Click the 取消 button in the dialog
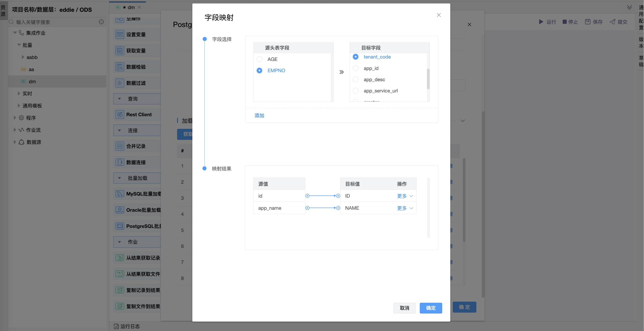 coord(404,308)
